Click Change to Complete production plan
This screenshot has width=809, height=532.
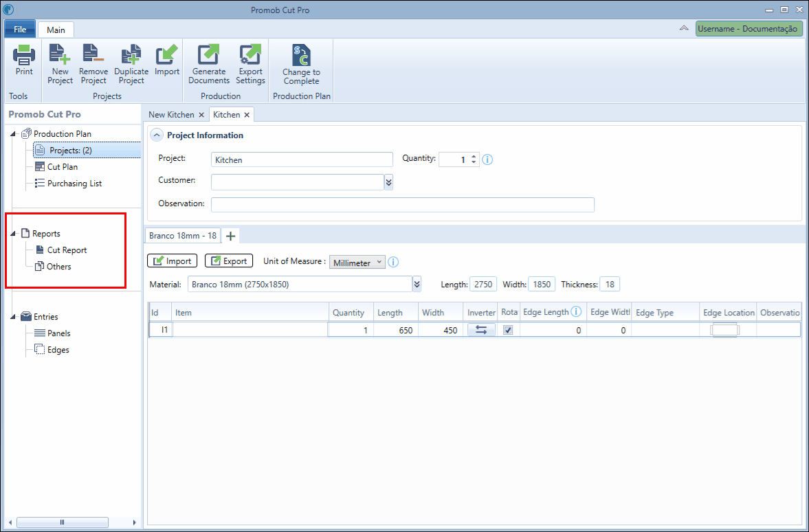coord(301,64)
